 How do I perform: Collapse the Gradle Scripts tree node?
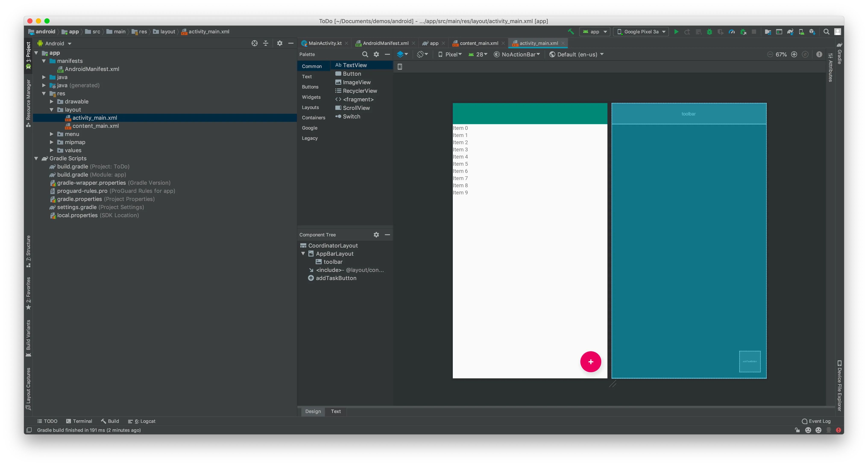coord(36,158)
